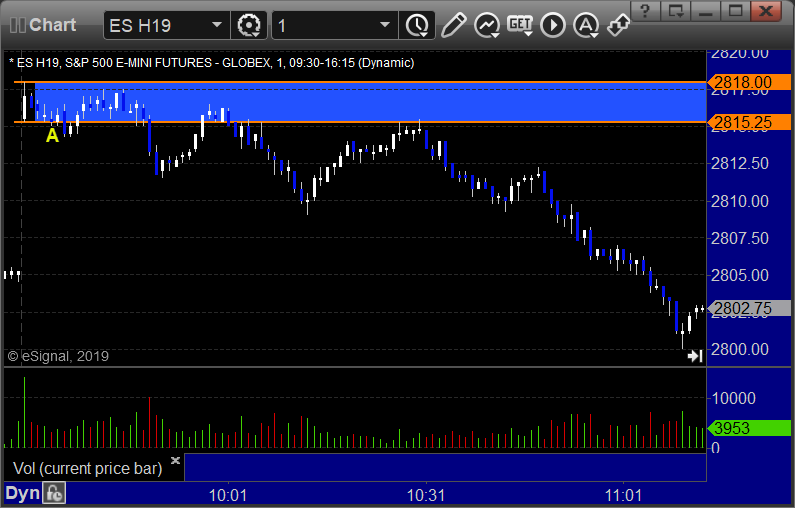The width and height of the screenshot is (795, 508).
Task: Maximize the chart window
Action: click(x=736, y=10)
